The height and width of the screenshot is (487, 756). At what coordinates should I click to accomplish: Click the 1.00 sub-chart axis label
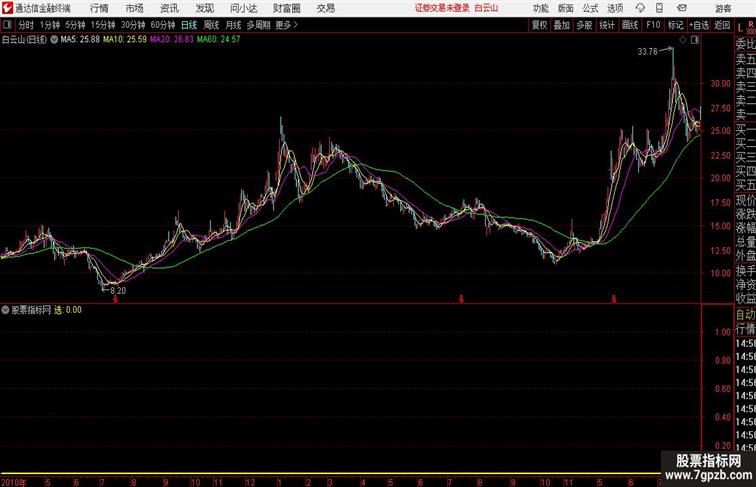(723, 332)
